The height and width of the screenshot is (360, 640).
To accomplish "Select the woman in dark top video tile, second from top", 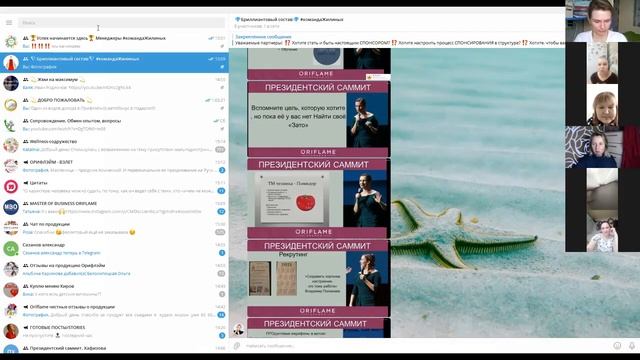I will pos(602,63).
